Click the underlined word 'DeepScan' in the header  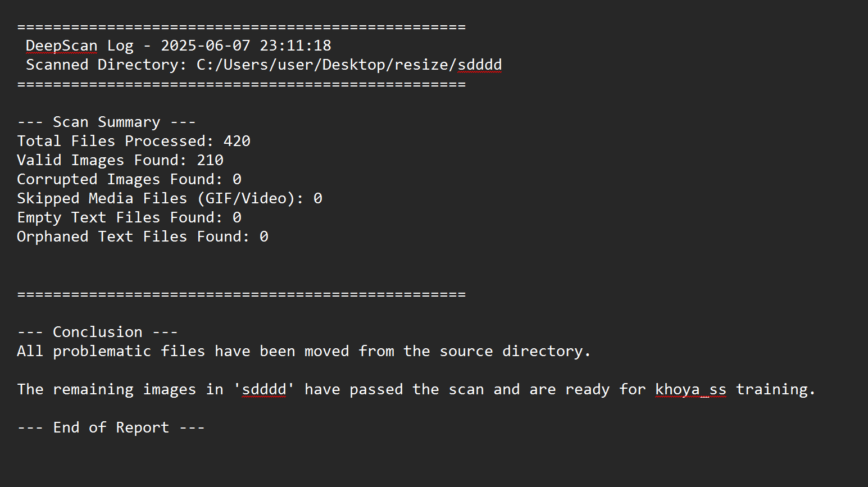point(61,45)
